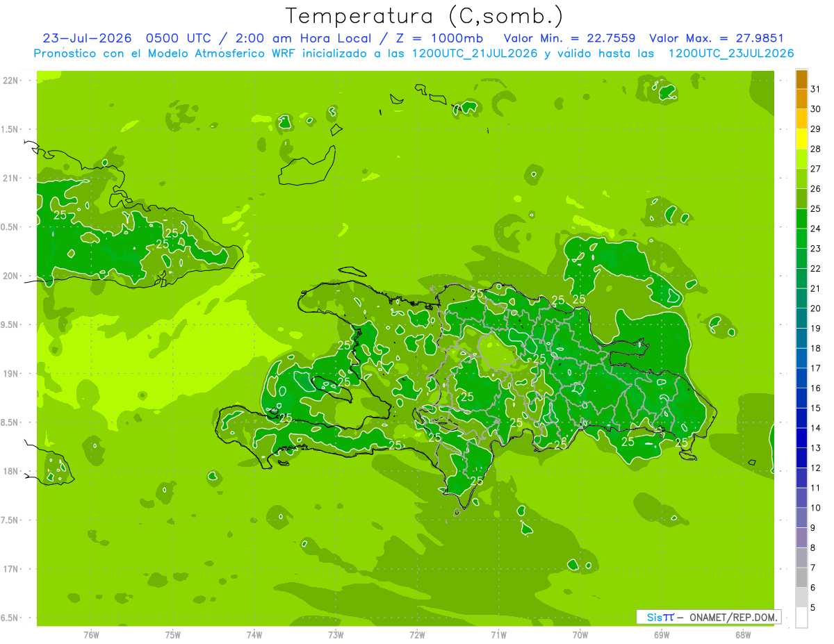Image resolution: width=834 pixels, height=644 pixels.
Task: Click the "20N" latitude axis label
Action: click(x=12, y=276)
